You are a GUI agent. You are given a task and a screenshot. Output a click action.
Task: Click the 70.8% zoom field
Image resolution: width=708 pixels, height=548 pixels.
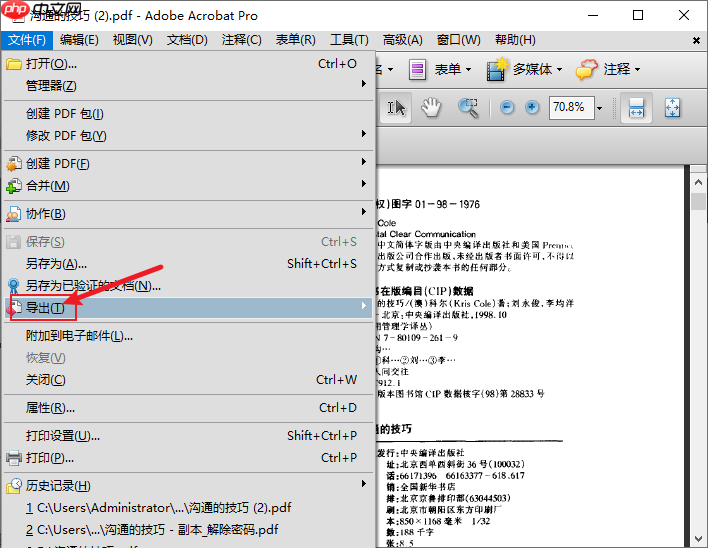point(571,108)
